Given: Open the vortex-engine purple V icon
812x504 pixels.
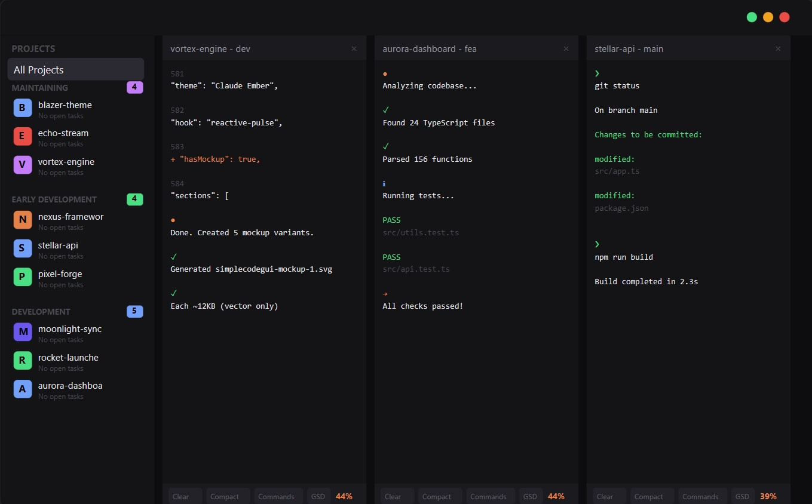Looking at the screenshot, I should (22, 165).
